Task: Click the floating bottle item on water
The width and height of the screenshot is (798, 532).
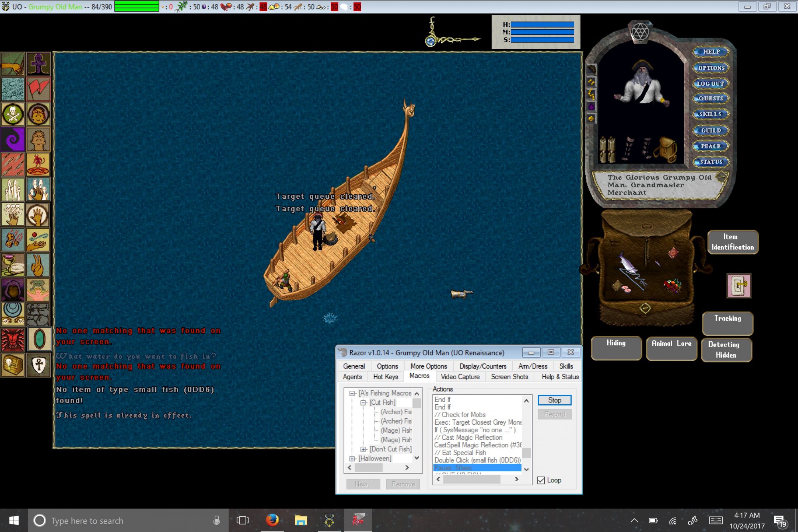Action: (461, 294)
